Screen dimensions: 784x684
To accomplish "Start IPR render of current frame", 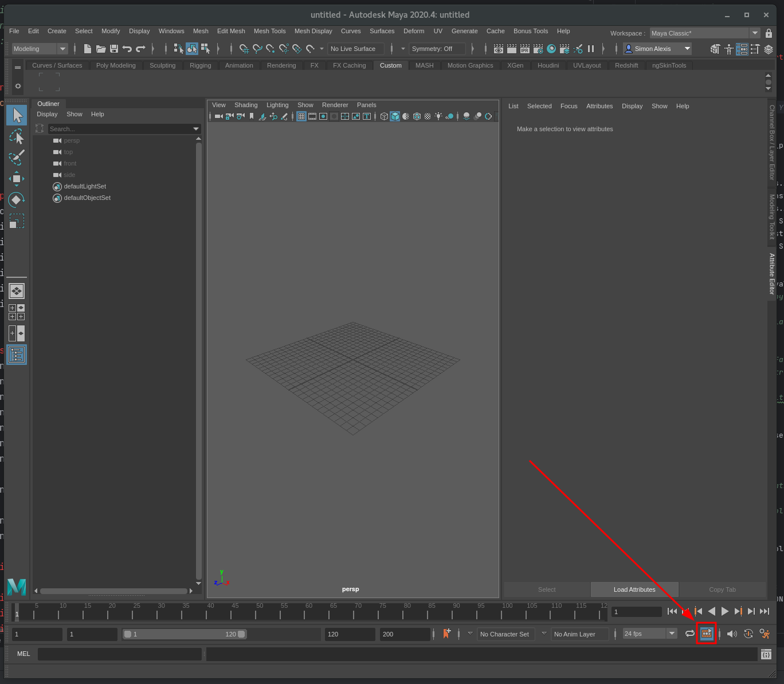I will (524, 49).
